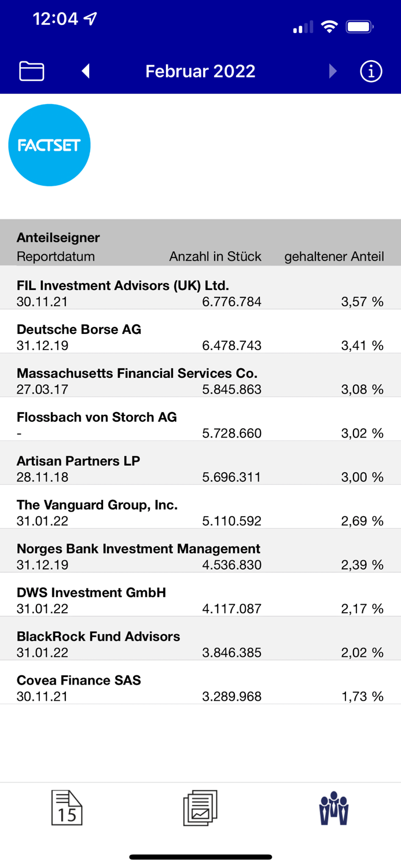Select Artisan Partners LP row

point(200,469)
